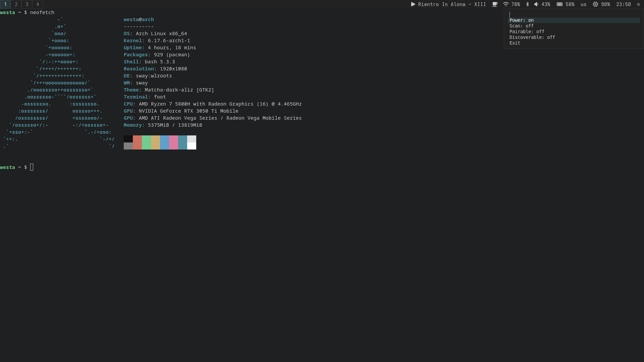Toggle the 'Scan: off' option
The width and height of the screenshot is (644, 362).
(522, 26)
